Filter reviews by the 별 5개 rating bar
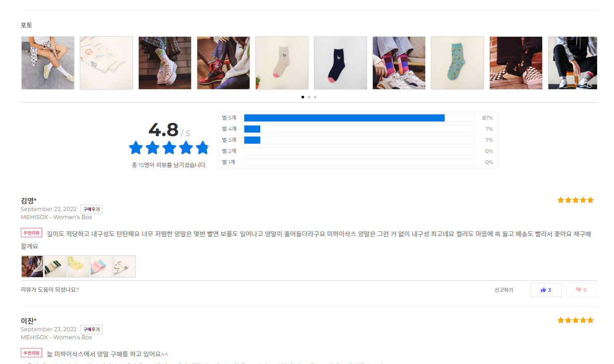The width and height of the screenshot is (614, 364). (360, 118)
